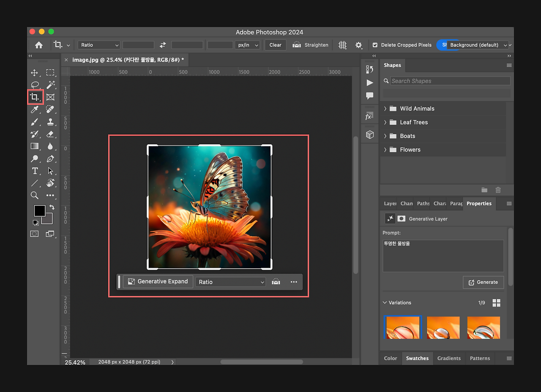
Task: Select the Move tool
Action: [x=35, y=73]
